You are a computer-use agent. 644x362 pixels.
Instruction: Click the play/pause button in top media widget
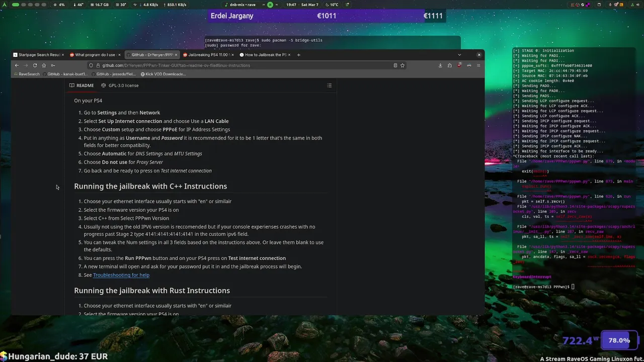point(270,5)
